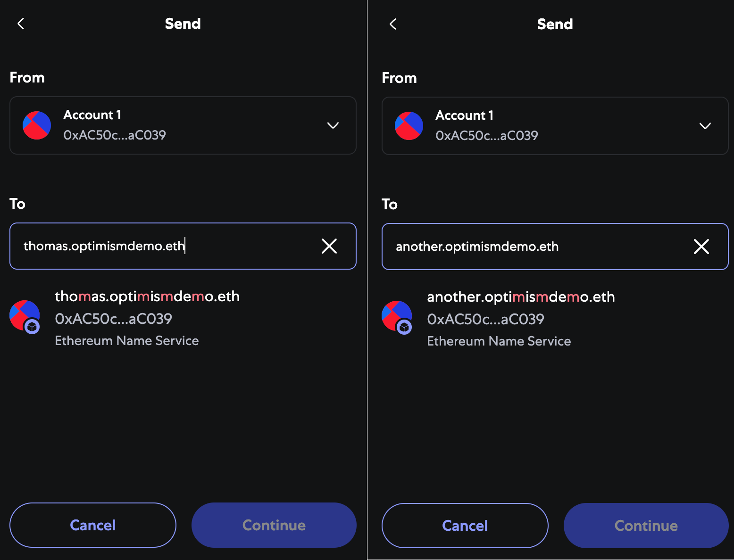Click Account 1 avatar in right From box
This screenshot has height=560, width=734.
click(x=409, y=126)
